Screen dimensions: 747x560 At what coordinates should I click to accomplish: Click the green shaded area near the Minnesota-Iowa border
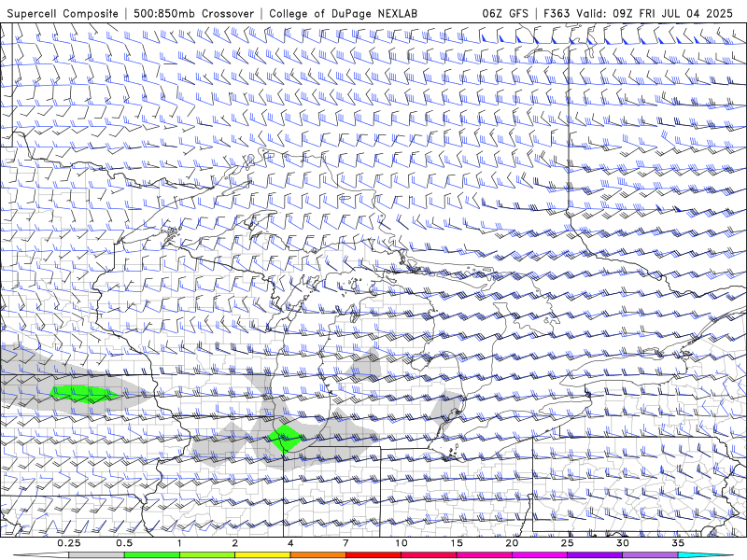click(84, 394)
